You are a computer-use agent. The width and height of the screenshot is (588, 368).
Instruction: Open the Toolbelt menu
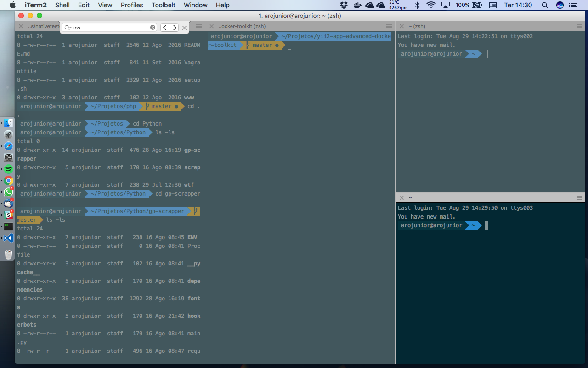point(164,5)
